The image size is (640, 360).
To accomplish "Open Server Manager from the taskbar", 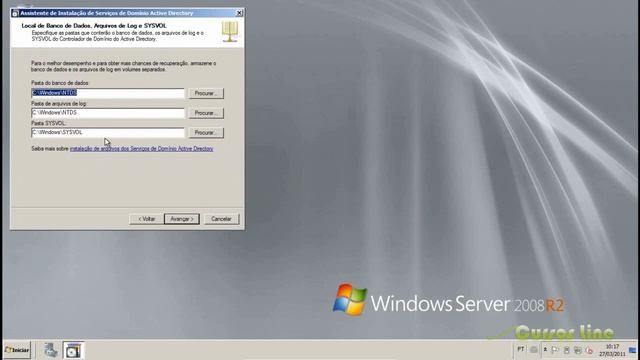I will [51, 350].
